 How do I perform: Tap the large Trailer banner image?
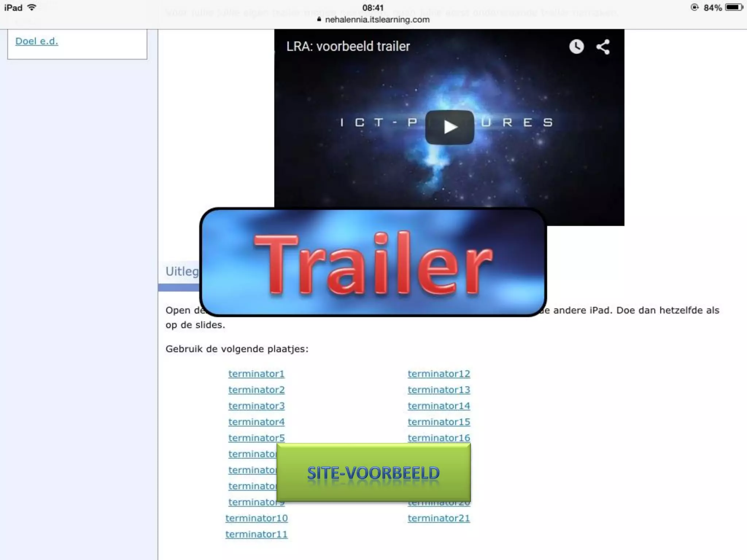(373, 262)
